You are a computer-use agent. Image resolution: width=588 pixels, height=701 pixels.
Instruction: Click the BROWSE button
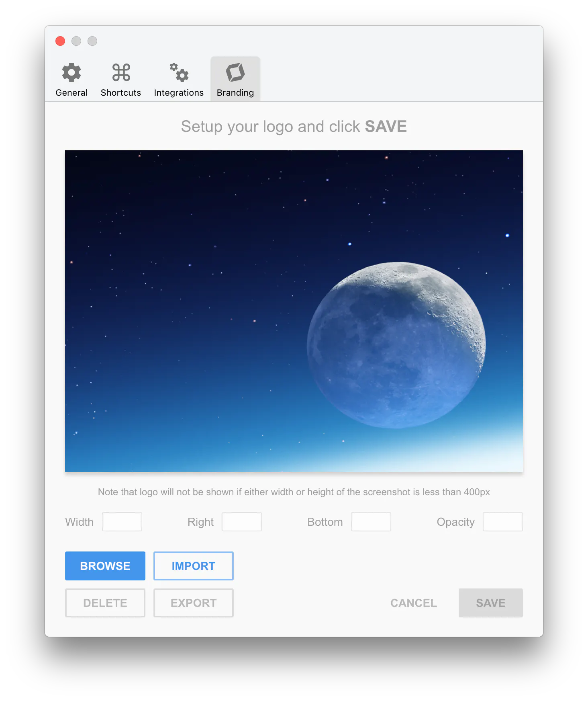[x=105, y=566]
